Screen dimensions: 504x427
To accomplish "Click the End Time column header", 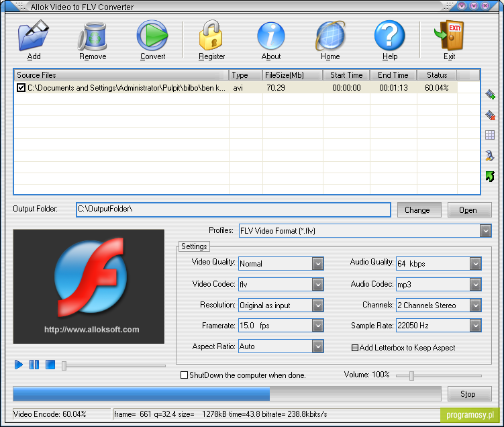I will point(393,75).
